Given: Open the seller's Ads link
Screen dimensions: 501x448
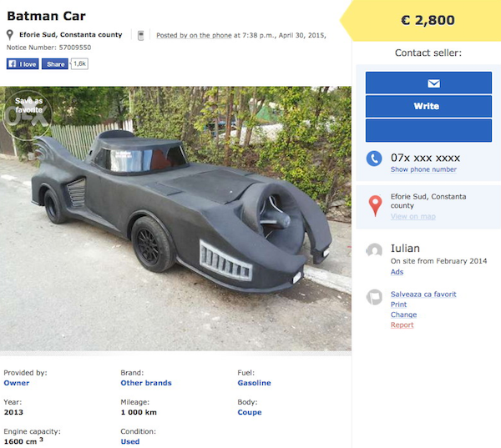Looking at the screenshot, I should click(x=397, y=272).
